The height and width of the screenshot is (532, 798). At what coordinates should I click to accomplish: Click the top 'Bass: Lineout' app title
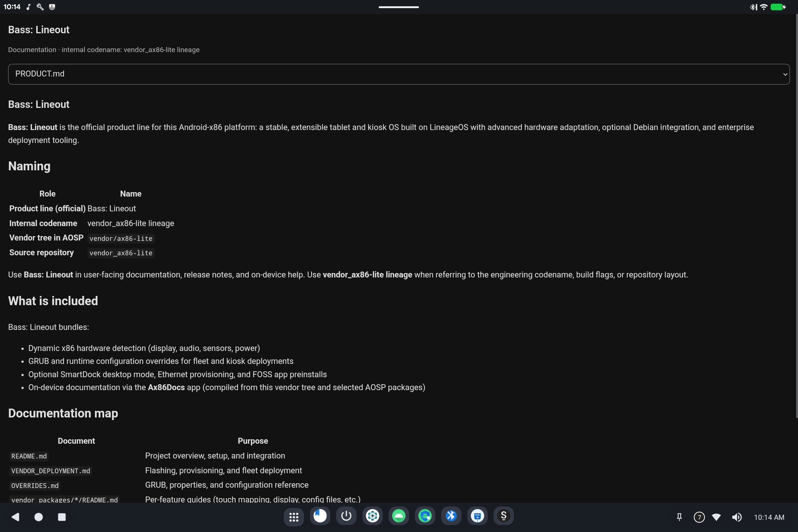pyautogui.click(x=39, y=30)
